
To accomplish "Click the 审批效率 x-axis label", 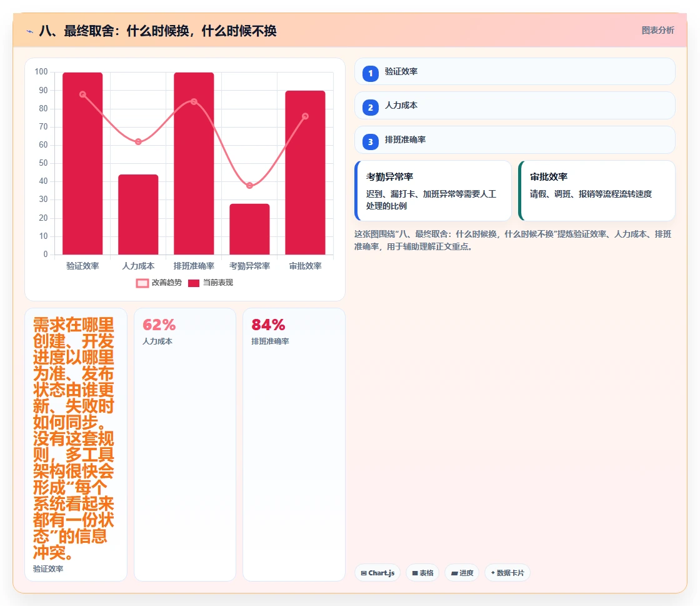I will (x=306, y=266).
